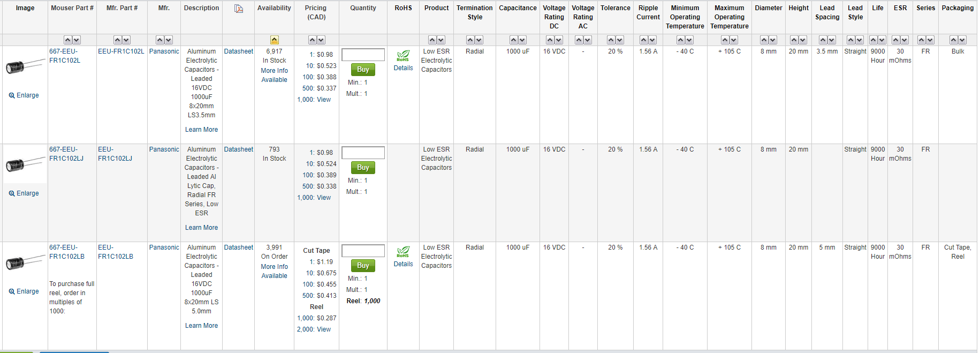
Task: Open PDF datasheet column header icon
Action: coord(239,9)
